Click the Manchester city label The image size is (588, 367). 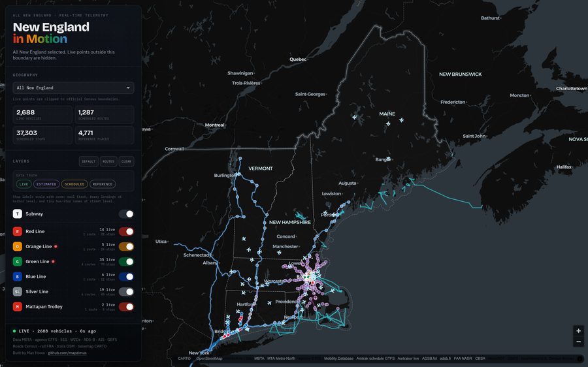pos(286,246)
